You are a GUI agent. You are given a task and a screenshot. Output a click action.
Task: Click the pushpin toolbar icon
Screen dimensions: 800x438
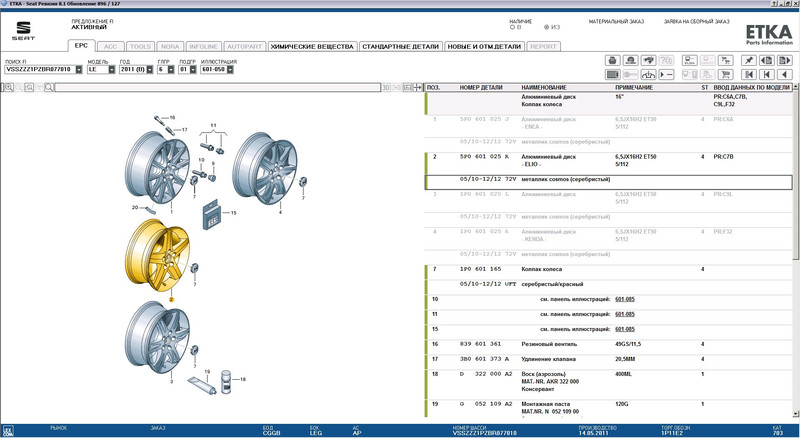[748, 60]
